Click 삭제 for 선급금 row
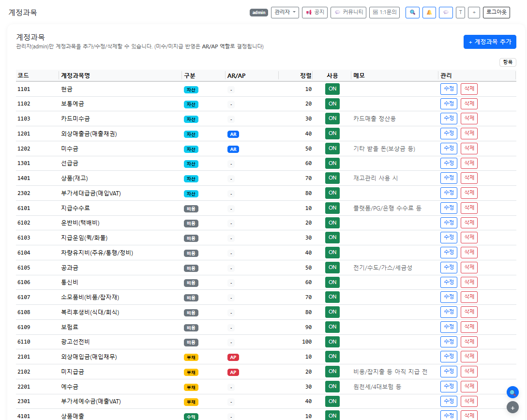The height and width of the screenshot is (420, 527). [469, 163]
